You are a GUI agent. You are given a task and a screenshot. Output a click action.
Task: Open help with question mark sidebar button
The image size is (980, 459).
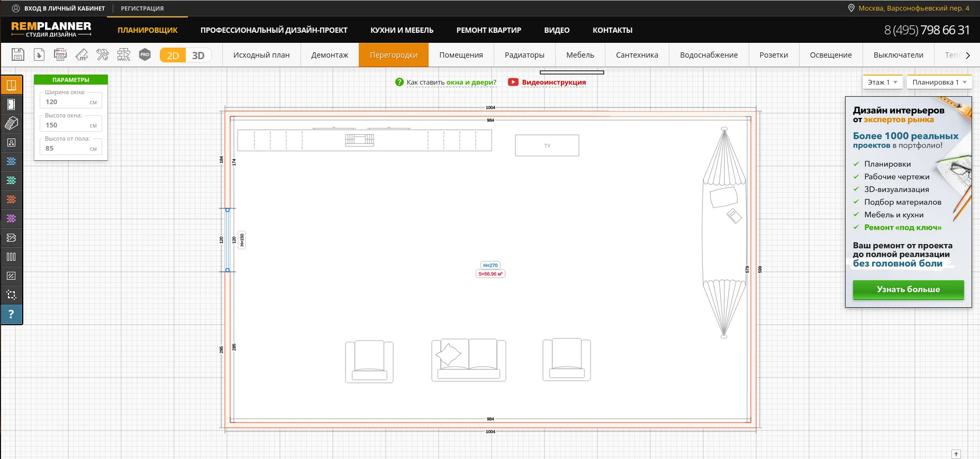(x=11, y=314)
